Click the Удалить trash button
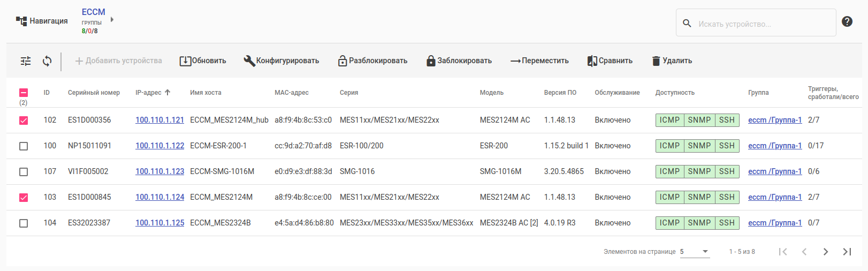Screen dimensions: 868x271 tap(672, 61)
